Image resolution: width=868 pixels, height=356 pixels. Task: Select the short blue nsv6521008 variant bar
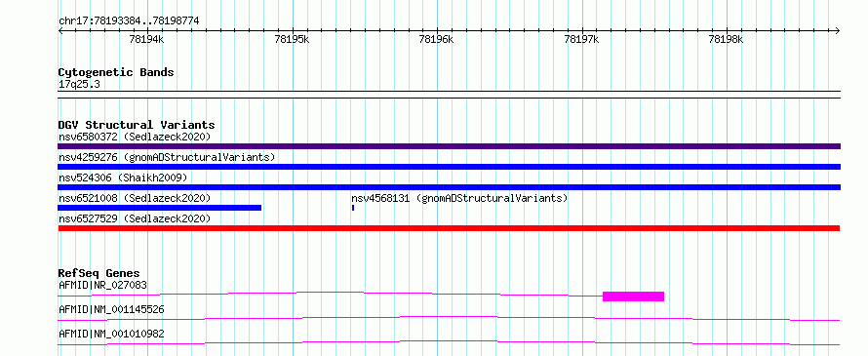[x=159, y=208]
